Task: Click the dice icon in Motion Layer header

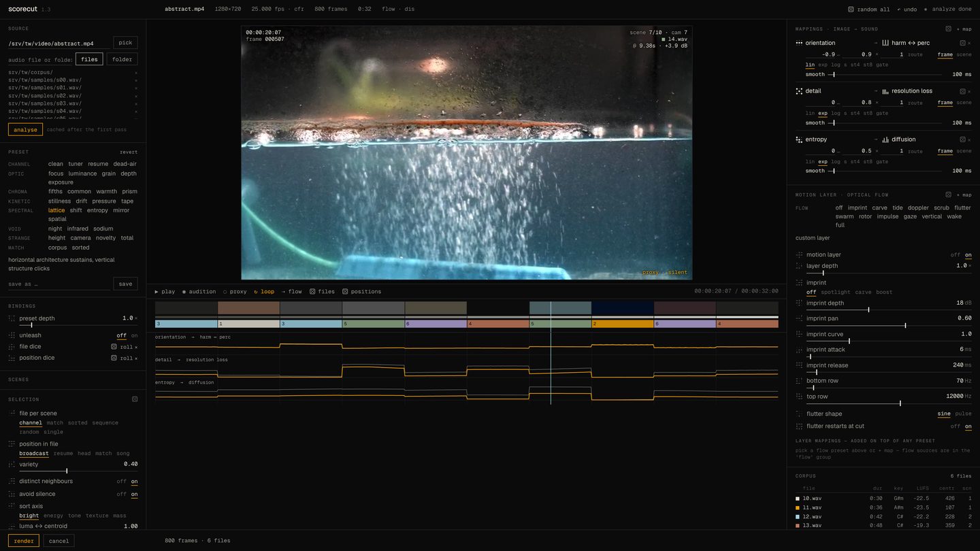Action: [948, 195]
